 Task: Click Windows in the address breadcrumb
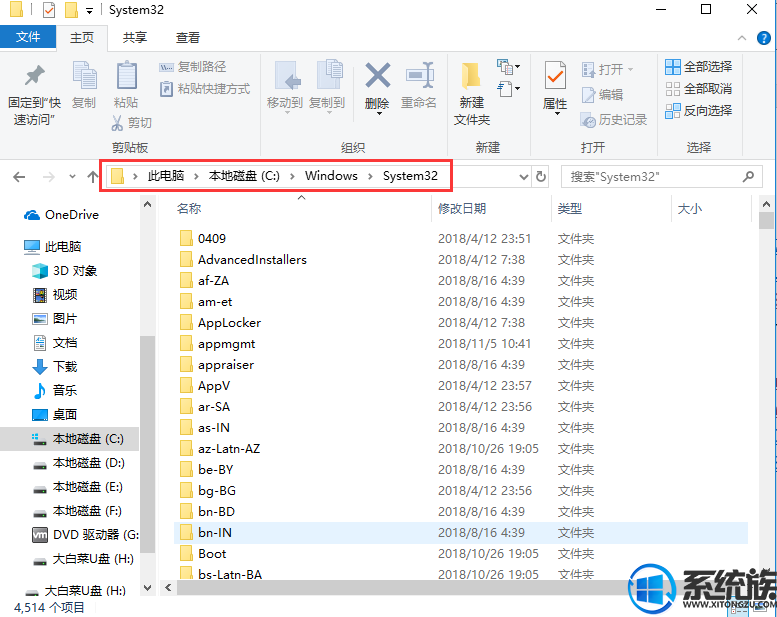331,176
